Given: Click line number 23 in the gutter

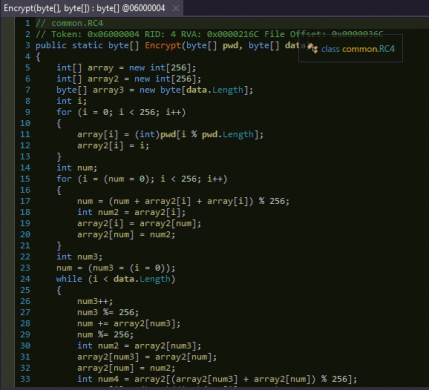Looking at the screenshot, I should [x=25, y=268].
